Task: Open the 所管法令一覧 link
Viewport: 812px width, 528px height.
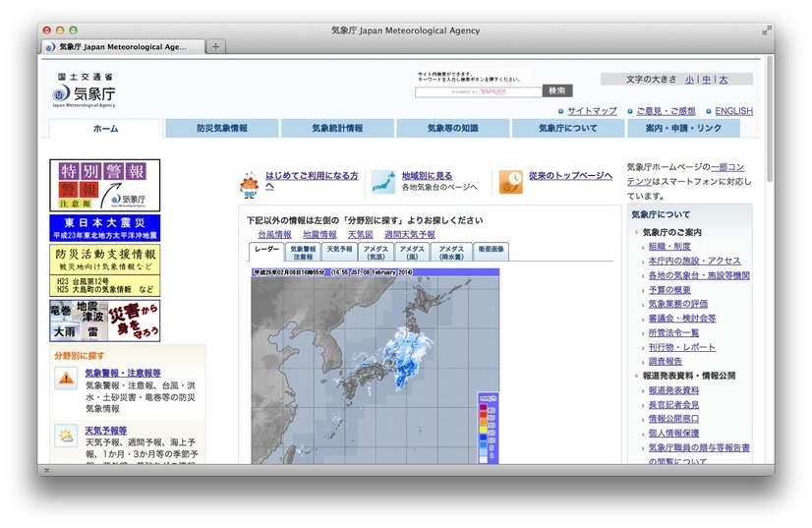Action: pos(673,333)
